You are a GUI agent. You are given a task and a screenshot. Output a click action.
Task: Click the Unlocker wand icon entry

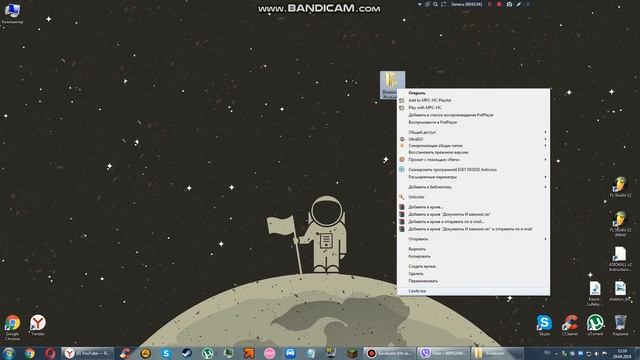coord(473,197)
